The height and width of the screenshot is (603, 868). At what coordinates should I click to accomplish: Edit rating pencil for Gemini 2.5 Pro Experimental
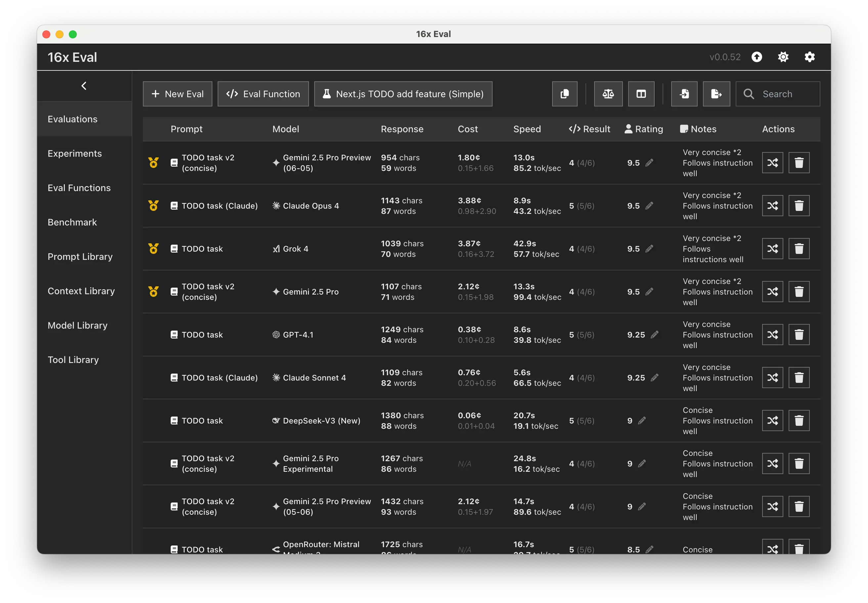pos(642,463)
